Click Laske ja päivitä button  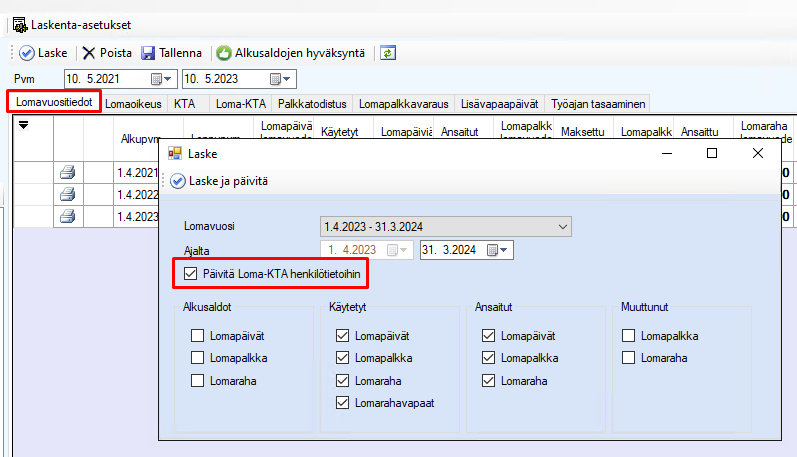coord(219,181)
